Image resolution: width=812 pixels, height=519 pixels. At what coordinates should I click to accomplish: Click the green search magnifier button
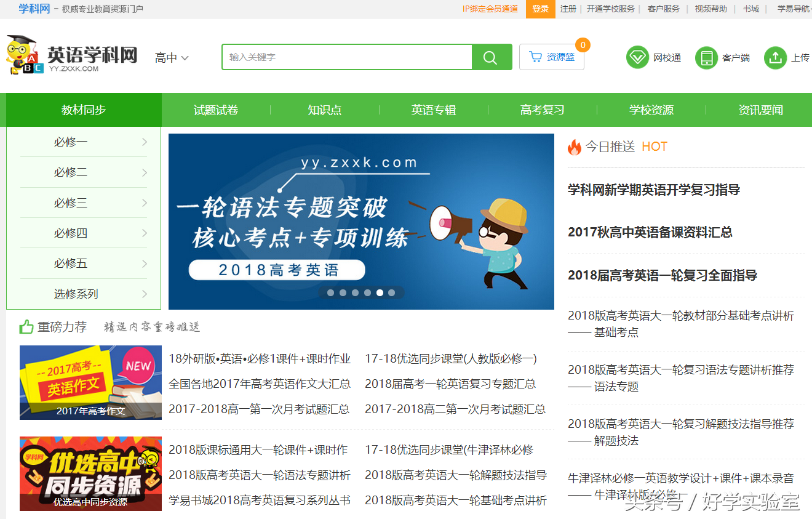[491, 57]
